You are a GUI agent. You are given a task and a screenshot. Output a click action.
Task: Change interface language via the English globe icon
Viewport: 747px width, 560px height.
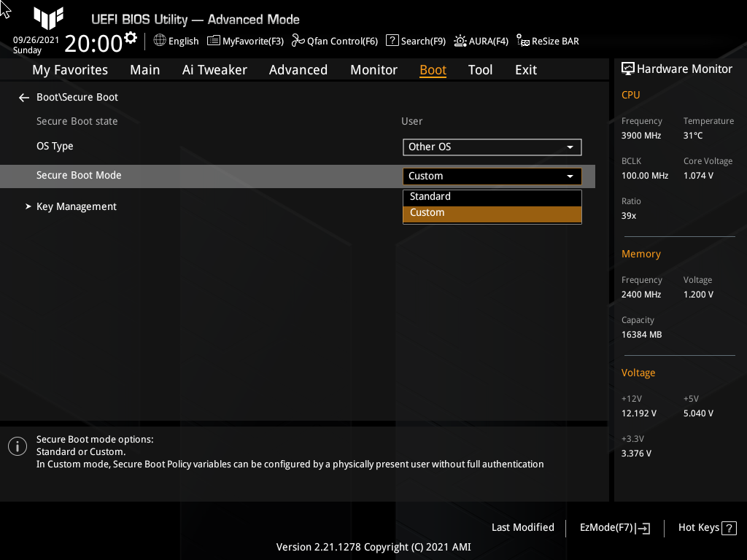[176, 41]
